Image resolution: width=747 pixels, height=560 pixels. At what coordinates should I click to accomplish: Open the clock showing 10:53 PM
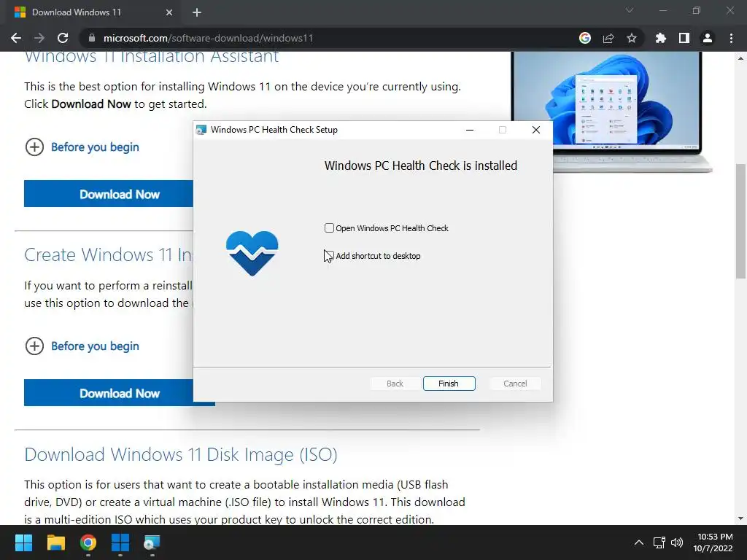(713, 542)
